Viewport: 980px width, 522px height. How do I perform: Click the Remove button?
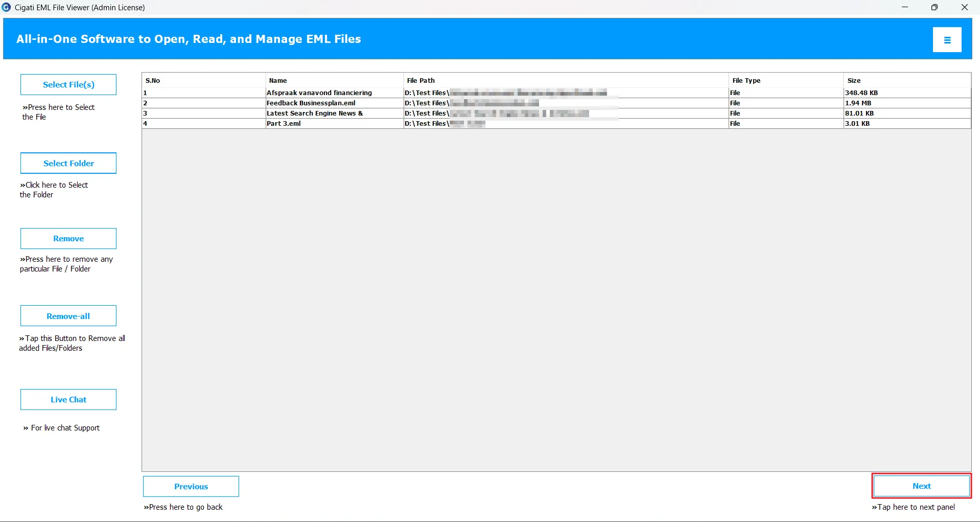(x=68, y=239)
